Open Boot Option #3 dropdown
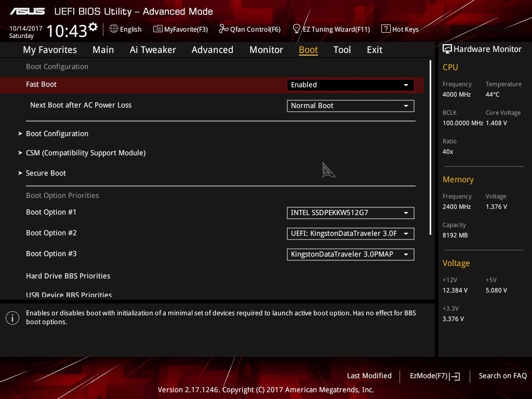This screenshot has width=532, height=399. pyautogui.click(x=351, y=255)
